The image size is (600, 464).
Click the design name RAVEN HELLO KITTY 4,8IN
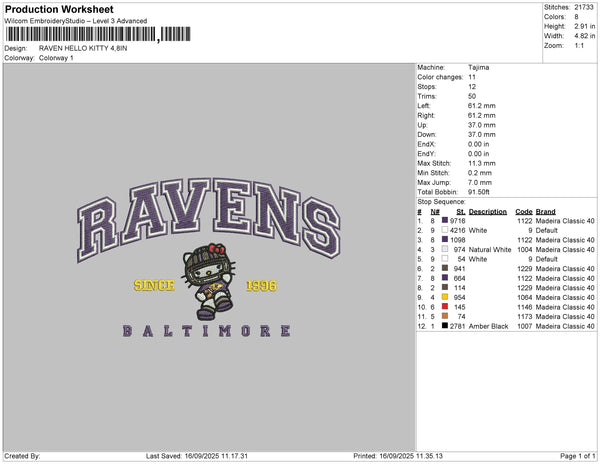tap(83, 49)
